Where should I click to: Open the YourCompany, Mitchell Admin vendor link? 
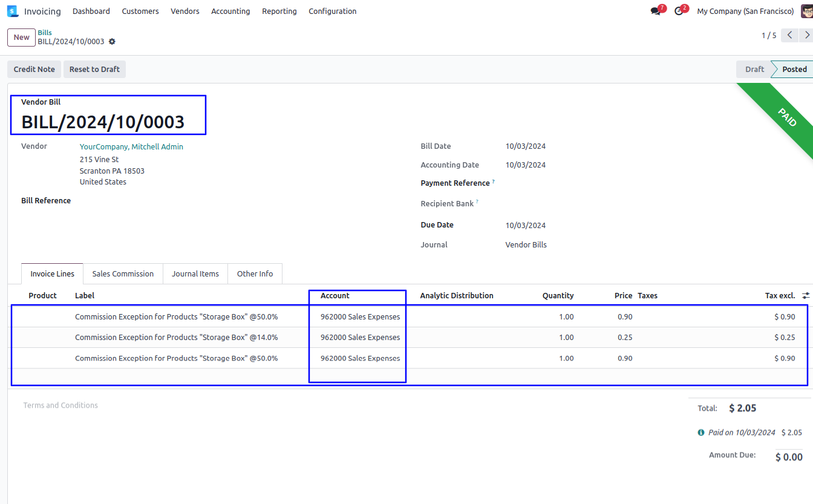pyautogui.click(x=131, y=147)
